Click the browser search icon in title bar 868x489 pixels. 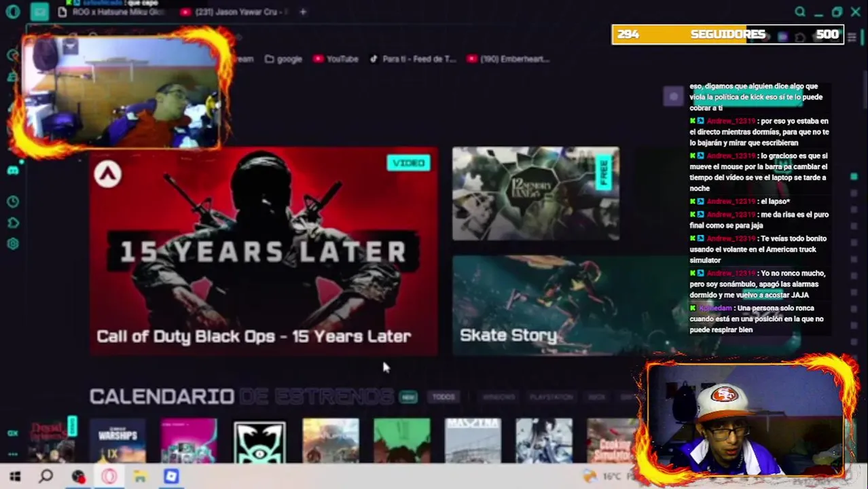(800, 12)
